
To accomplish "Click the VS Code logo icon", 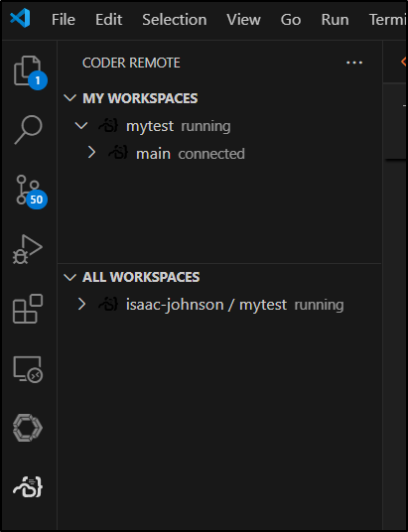I will [21, 18].
